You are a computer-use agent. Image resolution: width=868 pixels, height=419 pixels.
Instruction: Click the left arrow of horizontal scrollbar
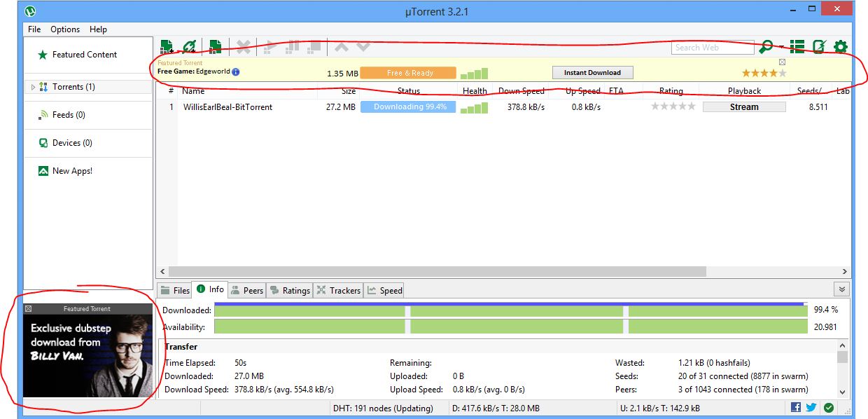click(163, 271)
